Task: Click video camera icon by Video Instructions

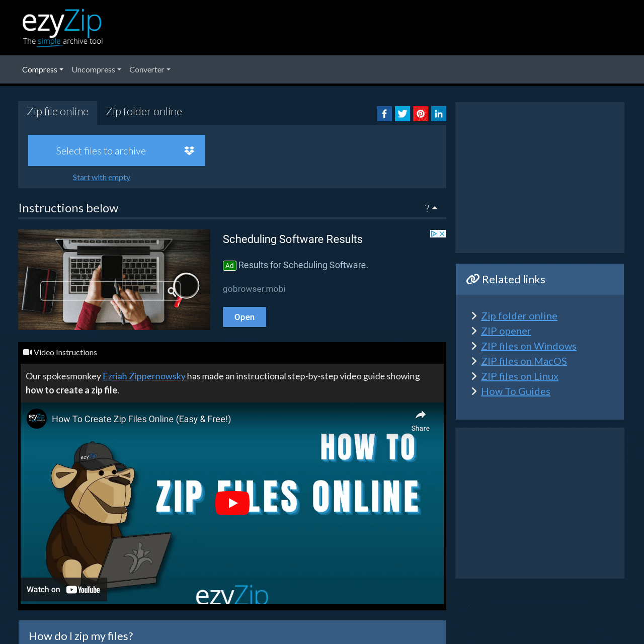Action: pos(28,352)
